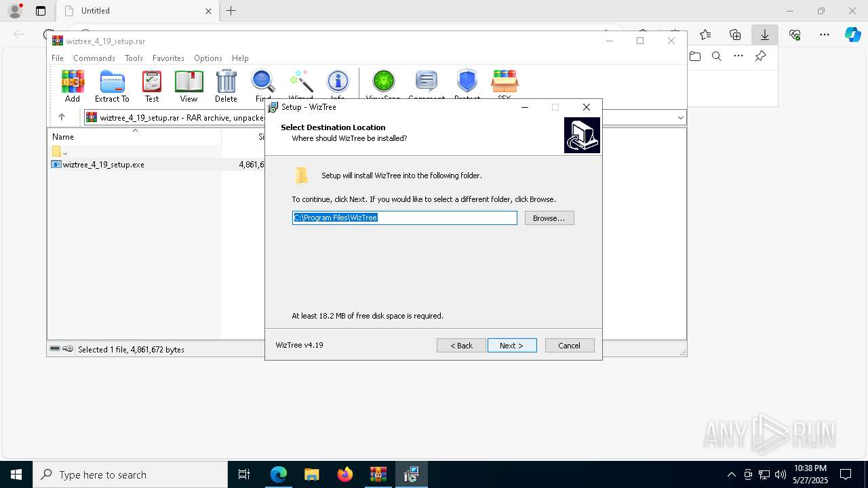The image size is (868, 488).
Task: Open the downloads folder icon in panel
Action: tap(695, 56)
